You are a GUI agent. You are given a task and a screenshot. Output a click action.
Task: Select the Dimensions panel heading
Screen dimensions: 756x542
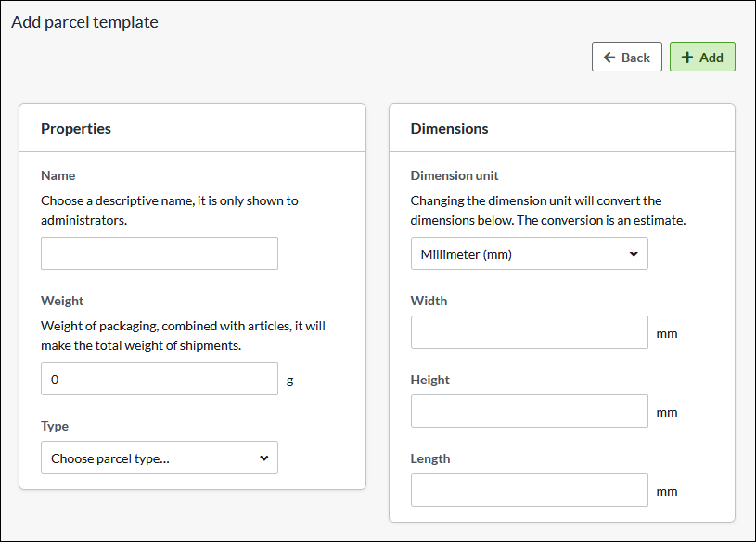(449, 129)
